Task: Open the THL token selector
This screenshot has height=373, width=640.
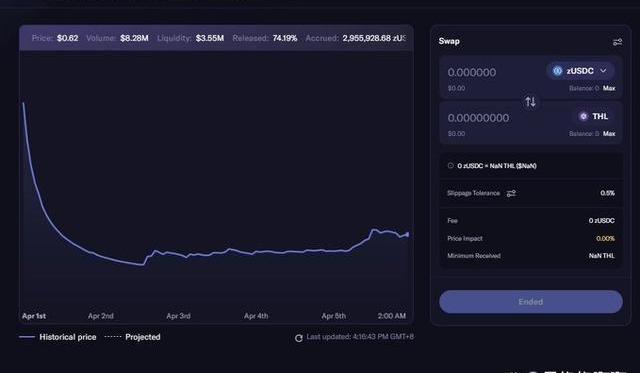Action: point(594,116)
